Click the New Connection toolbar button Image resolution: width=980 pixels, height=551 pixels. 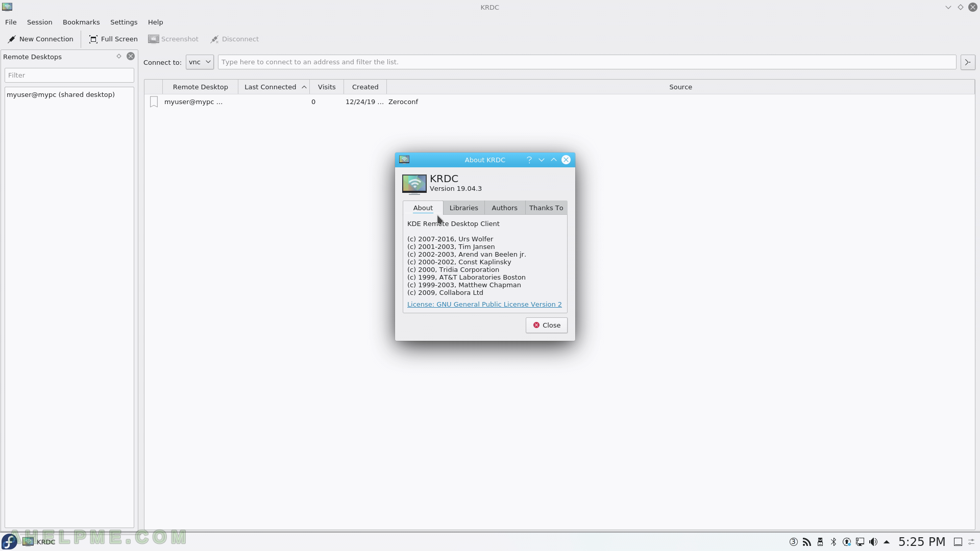point(40,39)
